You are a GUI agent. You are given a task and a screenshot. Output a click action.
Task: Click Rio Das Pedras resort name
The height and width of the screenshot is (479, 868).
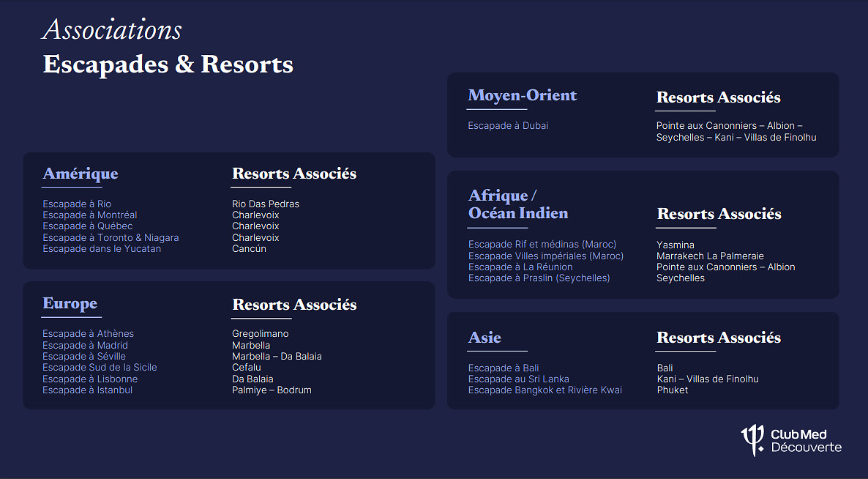tap(266, 204)
